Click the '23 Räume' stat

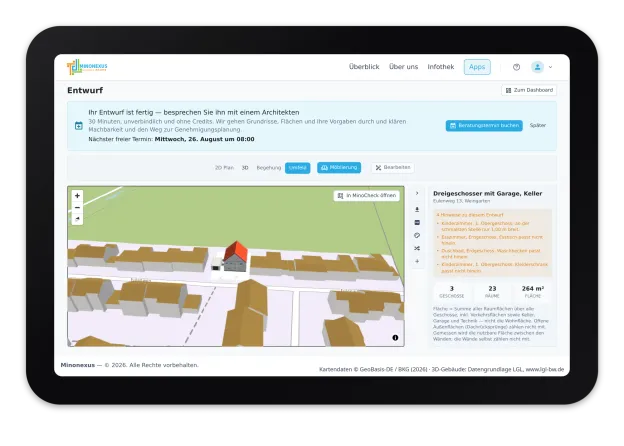tap(492, 292)
